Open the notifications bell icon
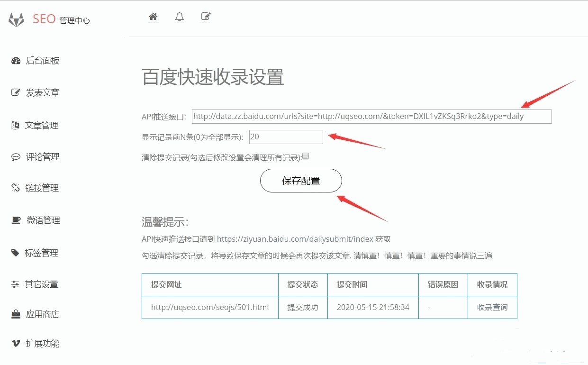The width and height of the screenshot is (588, 365). pos(179,17)
